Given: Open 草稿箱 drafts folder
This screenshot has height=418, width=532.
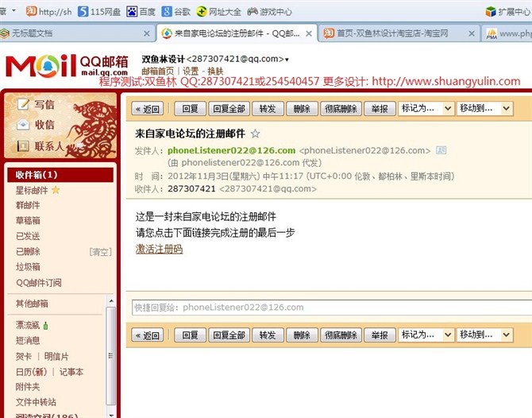Looking at the screenshot, I should pyautogui.click(x=28, y=221).
